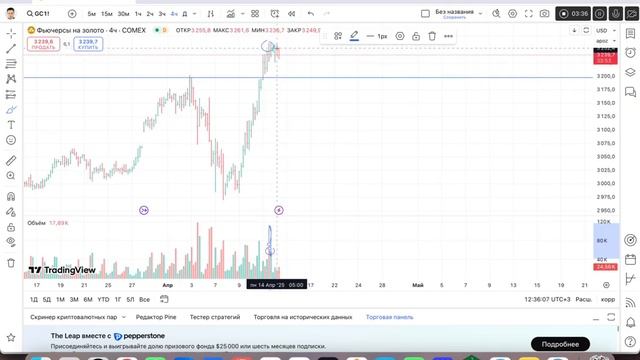Screen dimensions: 640x360
Task: Open chart type bars selector
Action: tap(211, 14)
